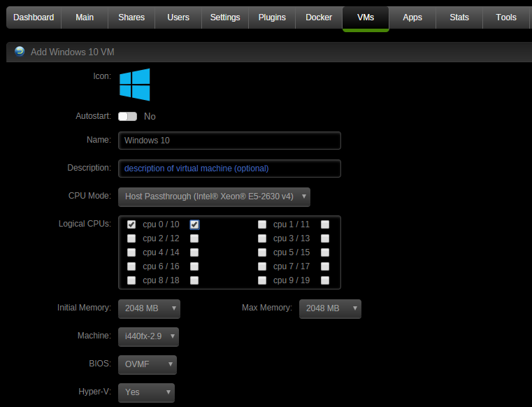This screenshot has height=407, width=532.
Task: Open the Shares tab
Action: click(x=131, y=17)
